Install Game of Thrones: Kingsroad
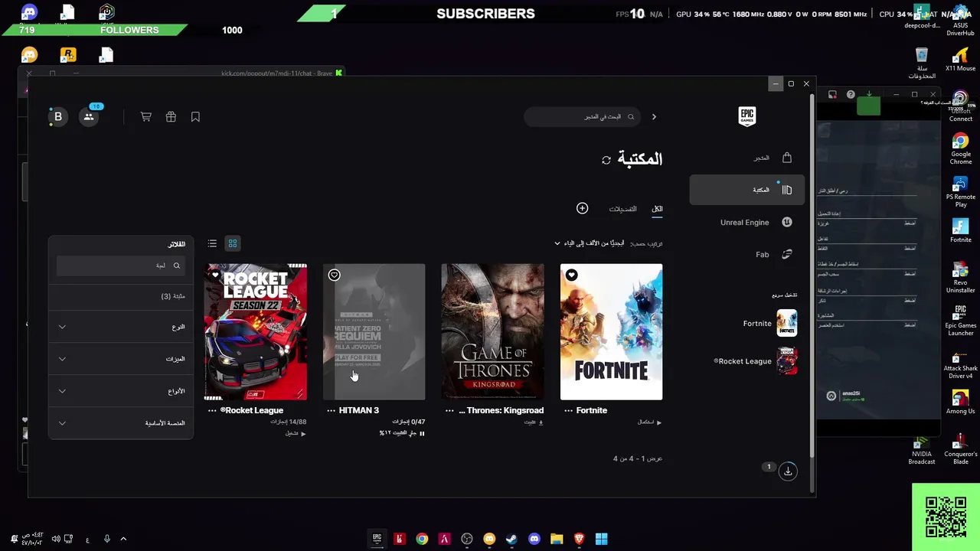Viewport: 980px width, 551px height. point(534,422)
